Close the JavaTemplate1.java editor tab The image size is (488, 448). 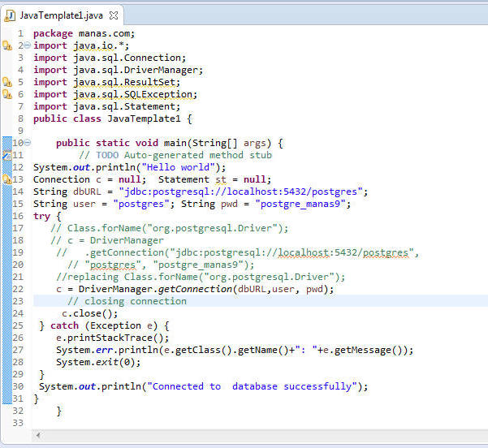(x=114, y=15)
